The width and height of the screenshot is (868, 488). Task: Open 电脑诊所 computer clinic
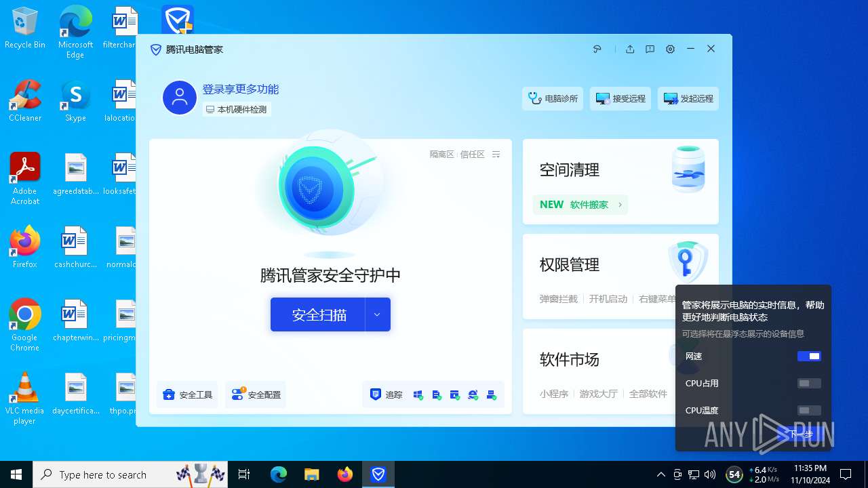[553, 98]
